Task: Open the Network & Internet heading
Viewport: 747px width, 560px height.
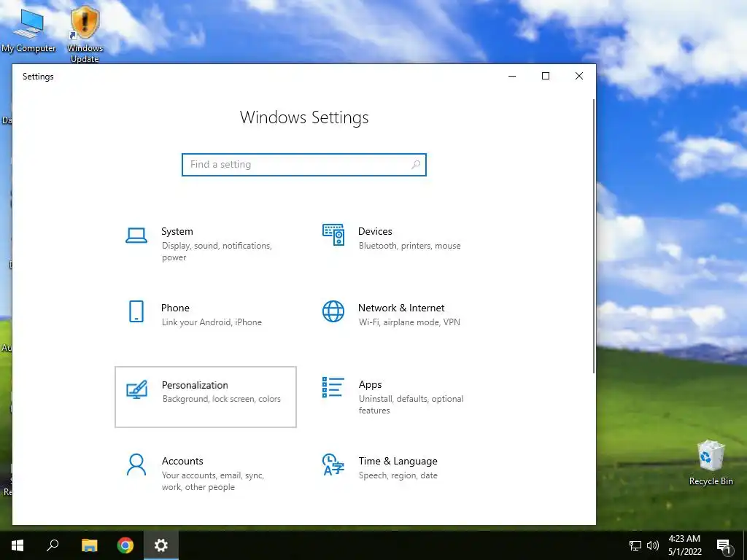Action: tap(401, 308)
